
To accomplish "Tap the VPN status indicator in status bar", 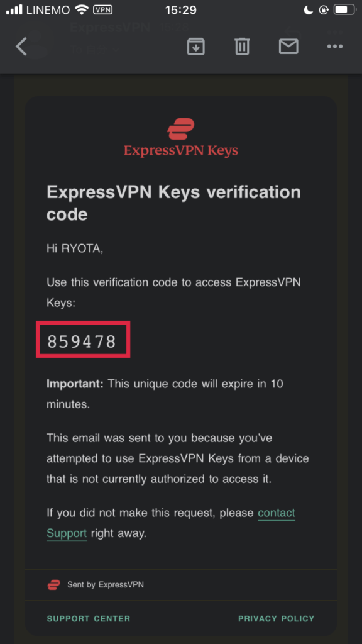I will pyautogui.click(x=102, y=10).
